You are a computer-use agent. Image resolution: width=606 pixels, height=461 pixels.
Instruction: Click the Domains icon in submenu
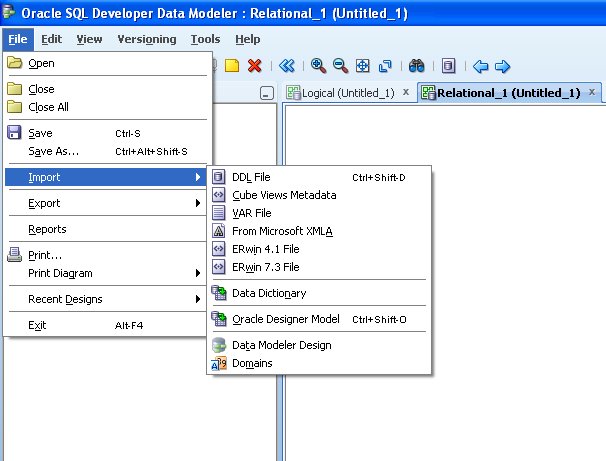(219, 363)
